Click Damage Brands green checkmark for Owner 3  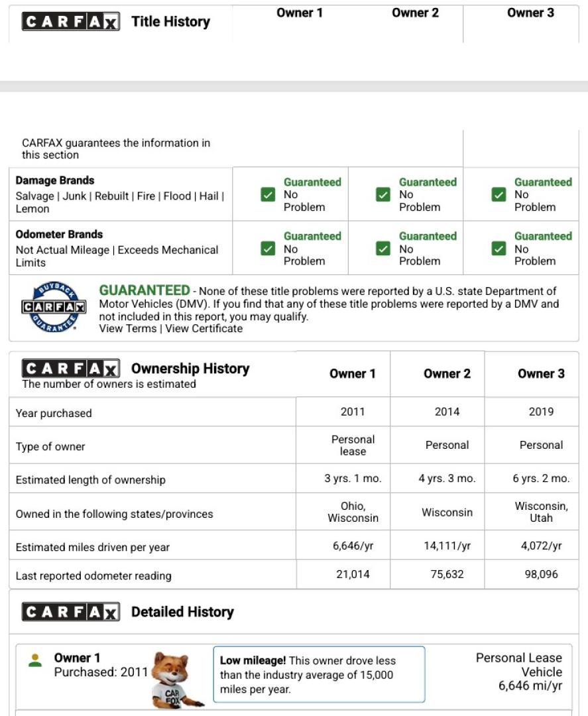[499, 194]
